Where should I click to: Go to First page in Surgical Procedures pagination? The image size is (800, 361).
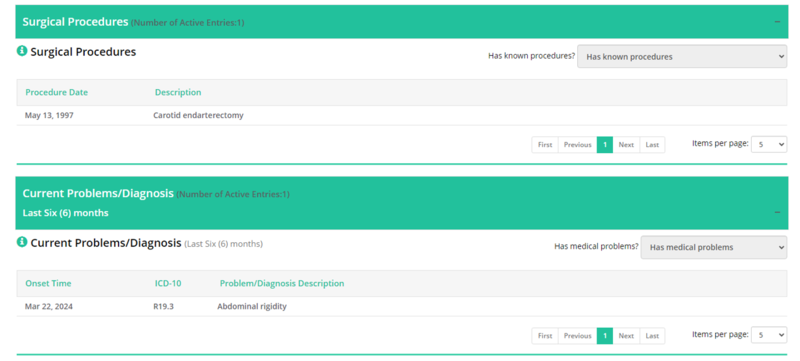click(545, 145)
